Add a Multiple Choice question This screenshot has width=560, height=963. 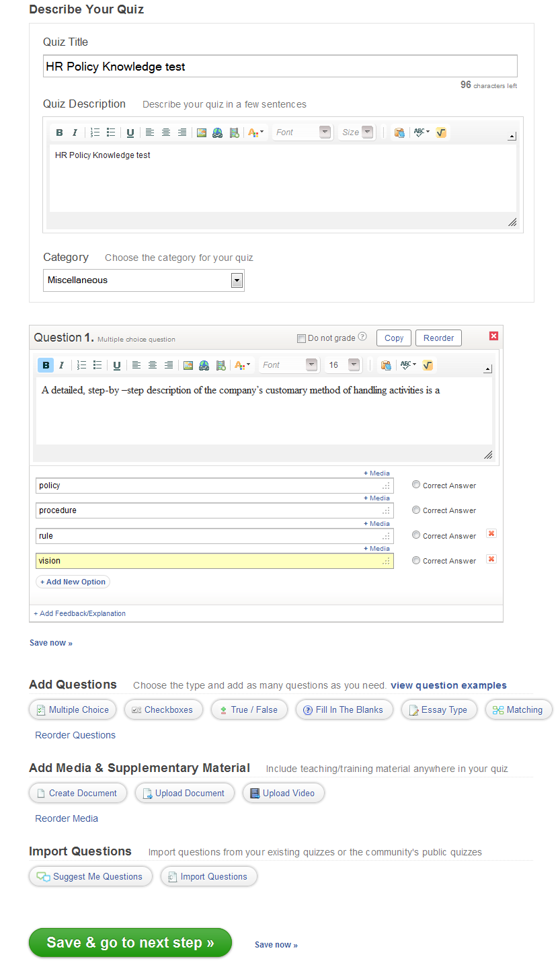[x=73, y=709]
